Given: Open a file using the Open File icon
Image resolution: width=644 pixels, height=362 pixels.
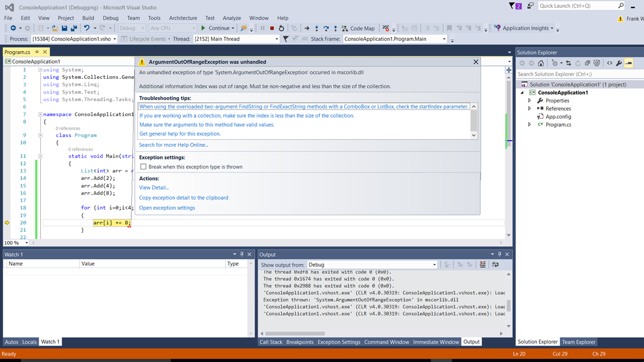Looking at the screenshot, I should (x=54, y=28).
